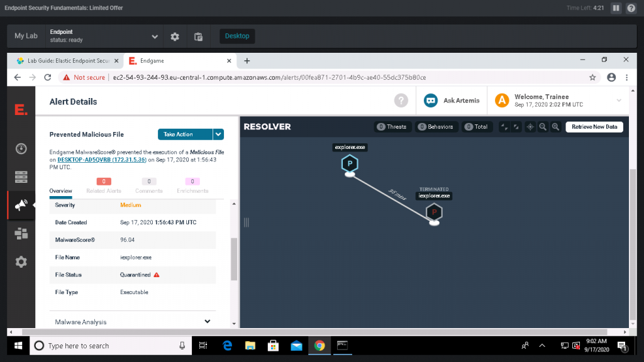The height and width of the screenshot is (362, 644).
Task: Open DESKTOP-AD5QVRB host link
Action: click(x=102, y=160)
